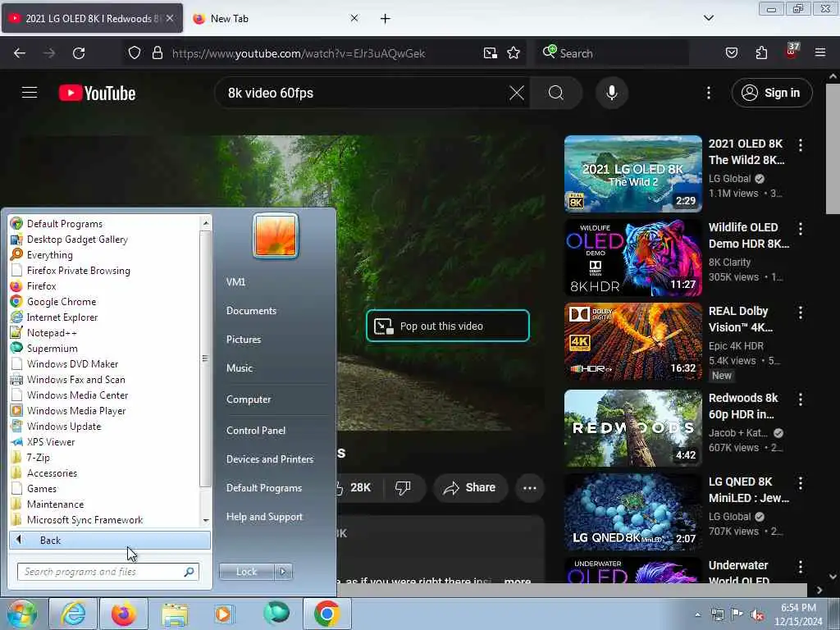This screenshot has width=840, height=630.
Task: Share the video with Share button
Action: click(470, 487)
